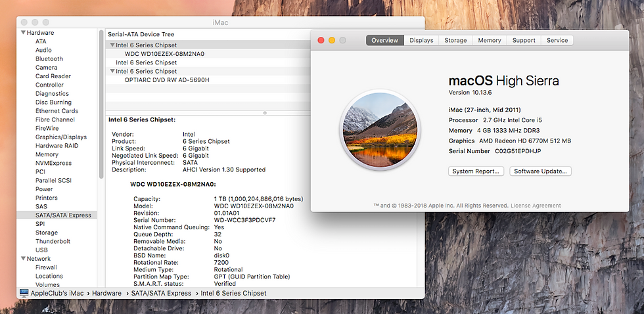644x314 pixels.
Task: Open the Displays tab
Action: coord(421,40)
